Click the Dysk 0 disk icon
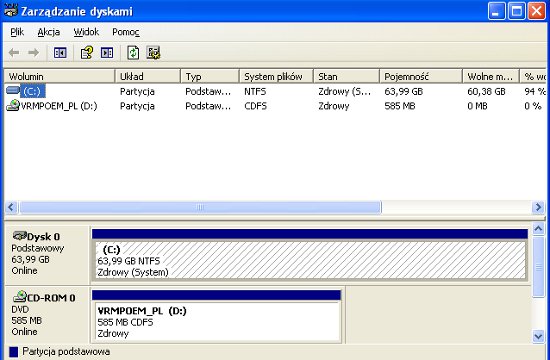 coord(20,236)
